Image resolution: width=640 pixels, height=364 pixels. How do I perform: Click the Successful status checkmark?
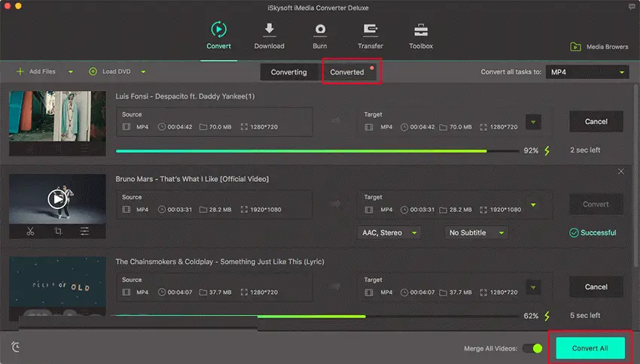[574, 232]
